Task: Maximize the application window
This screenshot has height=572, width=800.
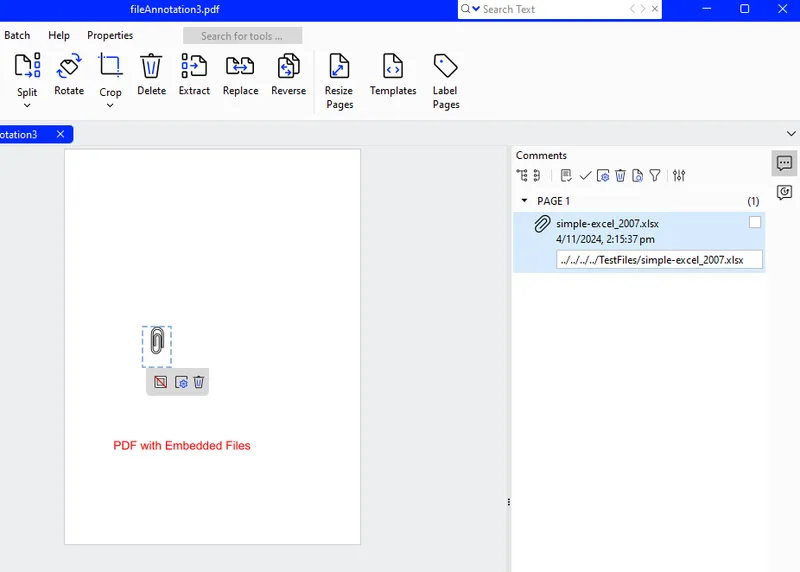Action: tap(744, 9)
